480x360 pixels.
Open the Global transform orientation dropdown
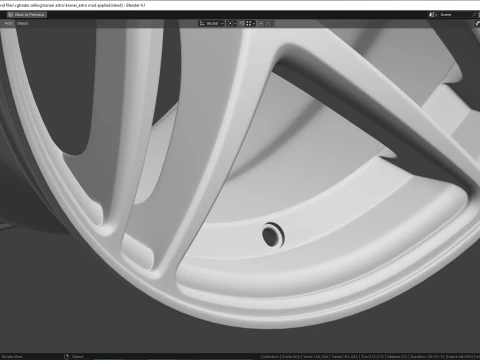pyautogui.click(x=211, y=23)
